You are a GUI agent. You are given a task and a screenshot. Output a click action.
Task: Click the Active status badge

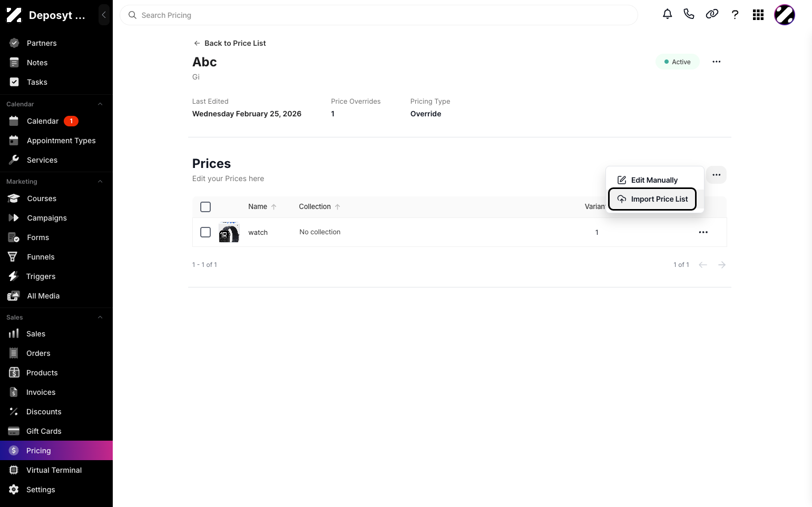[677, 62]
